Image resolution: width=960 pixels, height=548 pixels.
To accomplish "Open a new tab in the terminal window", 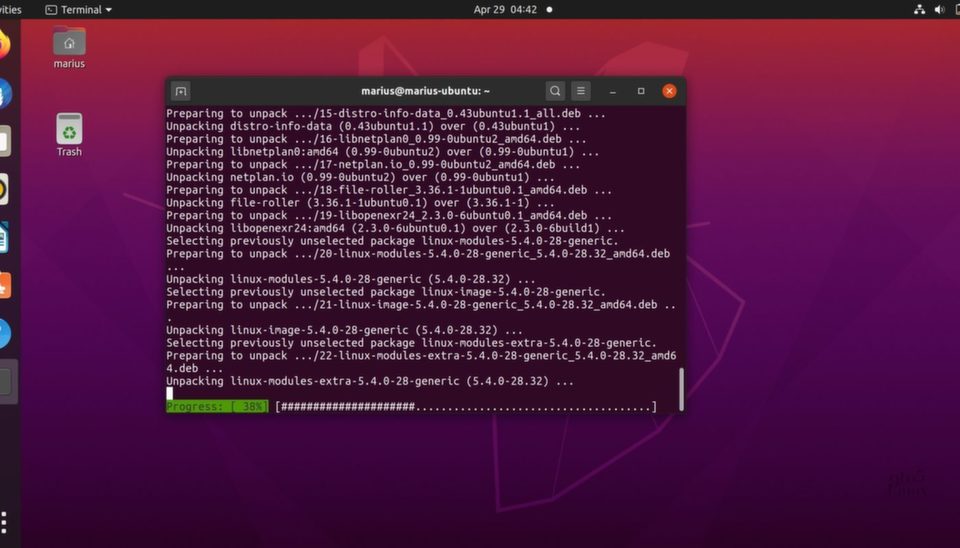I will (181, 91).
